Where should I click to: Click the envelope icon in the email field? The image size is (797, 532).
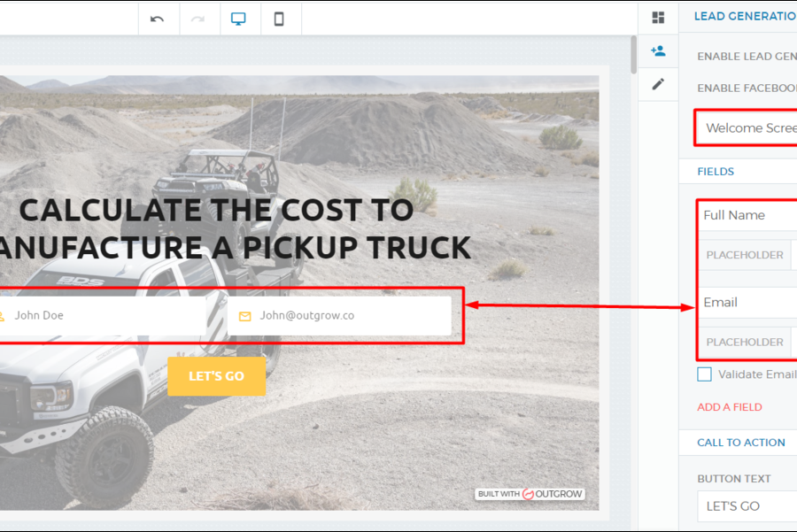(245, 316)
